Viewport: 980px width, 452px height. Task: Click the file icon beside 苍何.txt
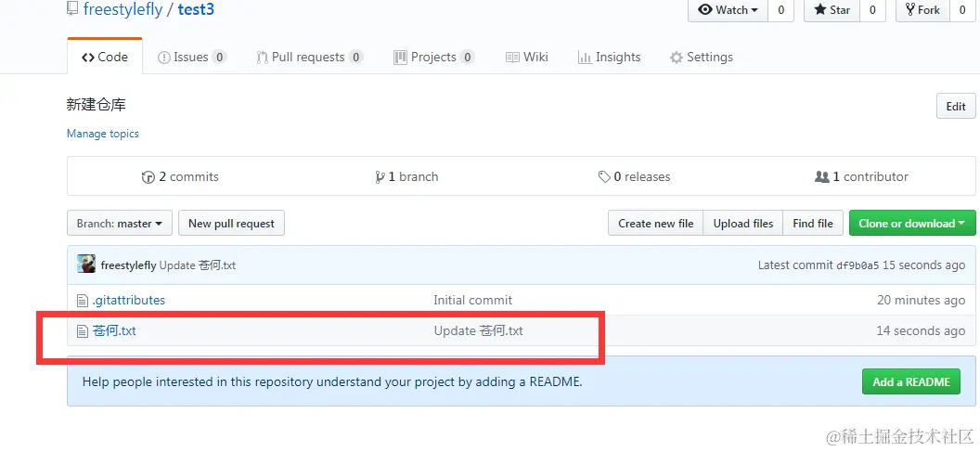(x=82, y=331)
